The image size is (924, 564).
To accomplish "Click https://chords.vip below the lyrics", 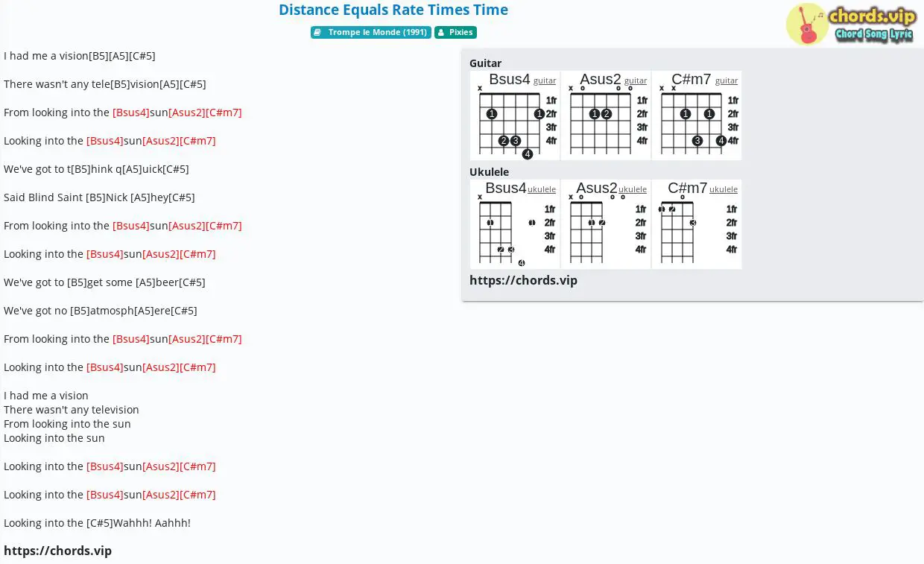I will pos(57,551).
